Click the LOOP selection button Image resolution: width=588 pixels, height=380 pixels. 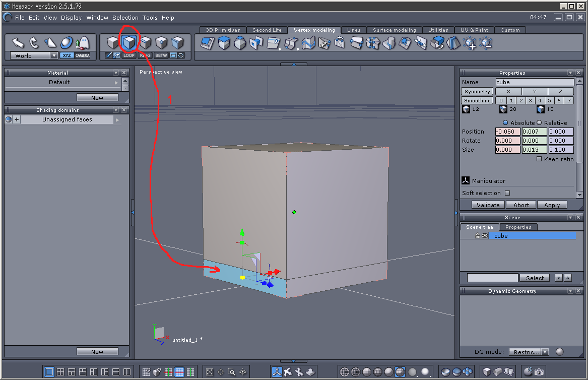coord(129,55)
